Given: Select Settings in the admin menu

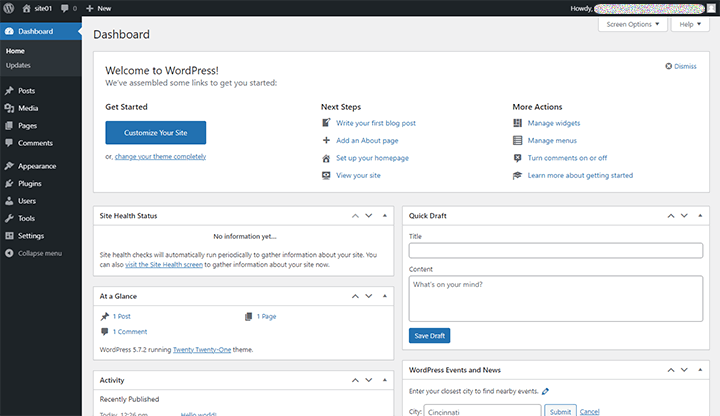Looking at the screenshot, I should click(x=30, y=235).
